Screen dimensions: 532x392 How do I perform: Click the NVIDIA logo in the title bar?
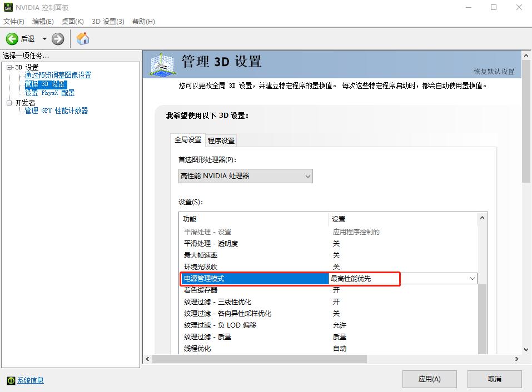(x=8, y=7)
